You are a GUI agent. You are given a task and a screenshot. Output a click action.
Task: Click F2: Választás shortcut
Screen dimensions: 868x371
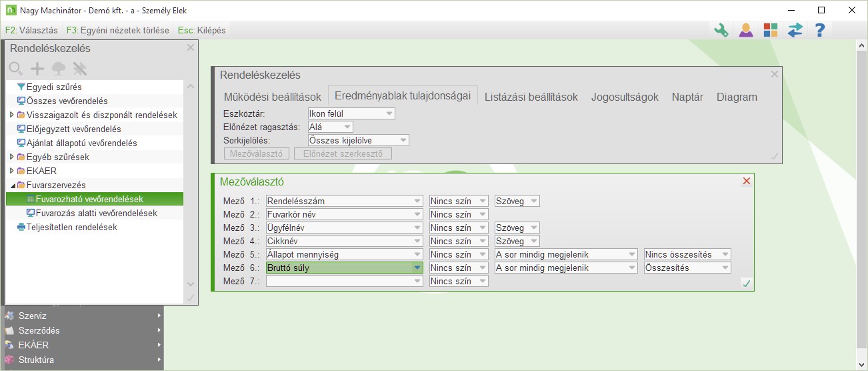tap(31, 30)
